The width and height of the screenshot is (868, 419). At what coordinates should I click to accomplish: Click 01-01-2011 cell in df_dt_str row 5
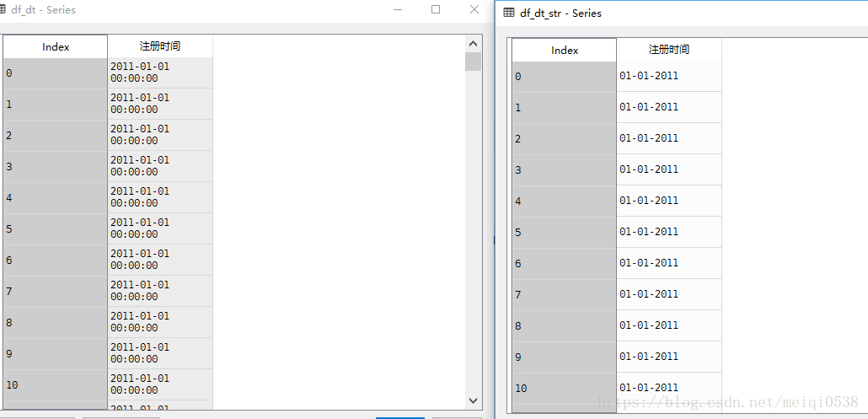click(669, 232)
